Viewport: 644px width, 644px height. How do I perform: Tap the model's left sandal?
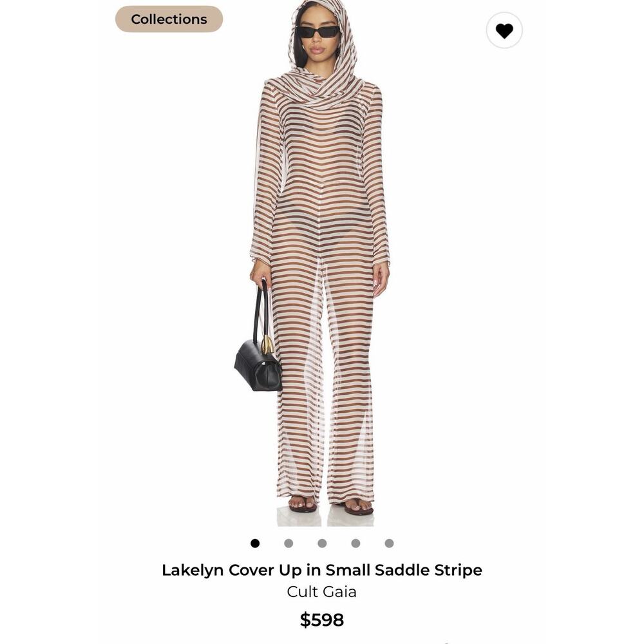[x=358, y=507]
